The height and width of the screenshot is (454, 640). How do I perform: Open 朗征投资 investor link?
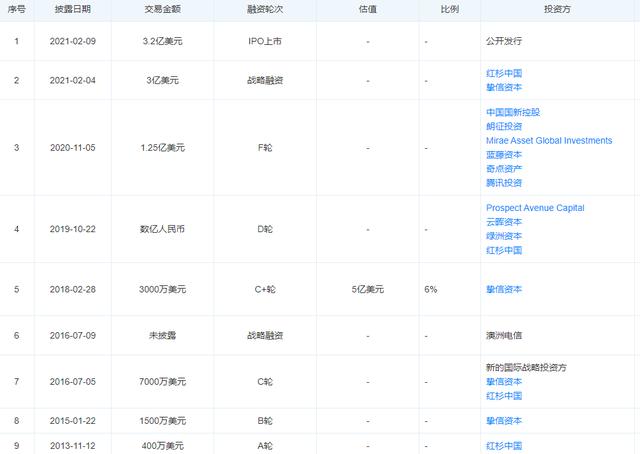coord(504,127)
